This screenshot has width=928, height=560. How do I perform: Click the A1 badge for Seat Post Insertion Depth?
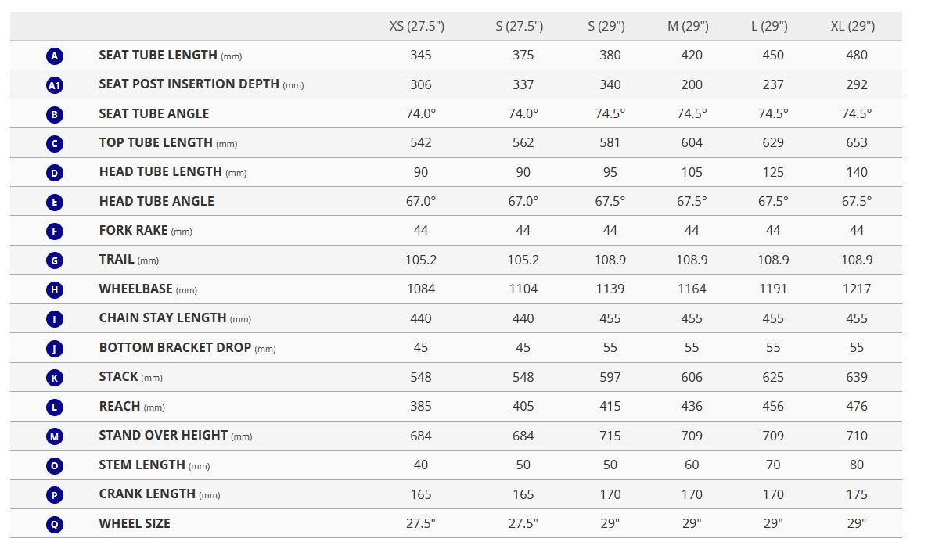(x=54, y=85)
